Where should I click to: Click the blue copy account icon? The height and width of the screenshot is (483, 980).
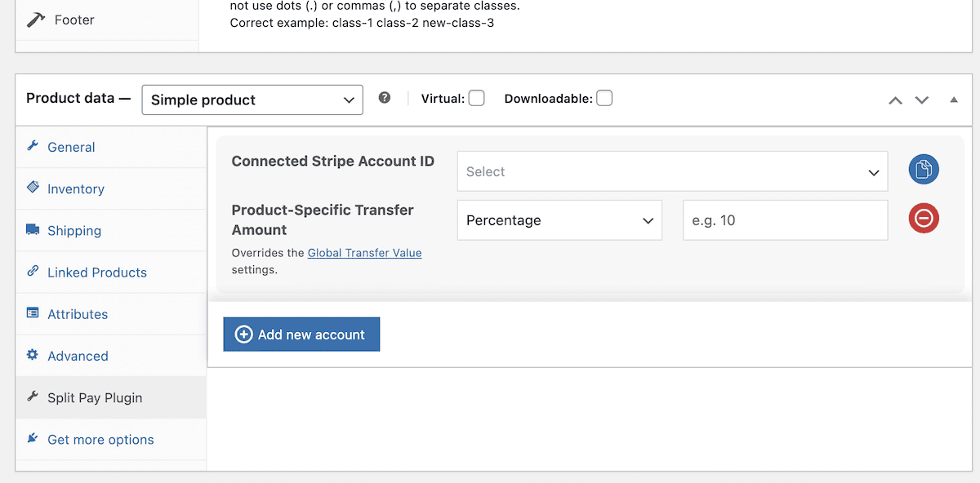(x=924, y=170)
